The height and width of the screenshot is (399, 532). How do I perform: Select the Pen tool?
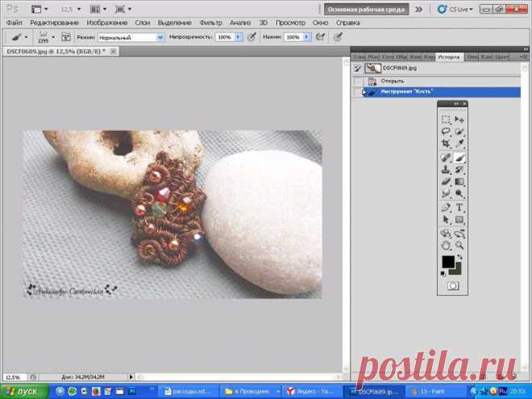click(446, 208)
